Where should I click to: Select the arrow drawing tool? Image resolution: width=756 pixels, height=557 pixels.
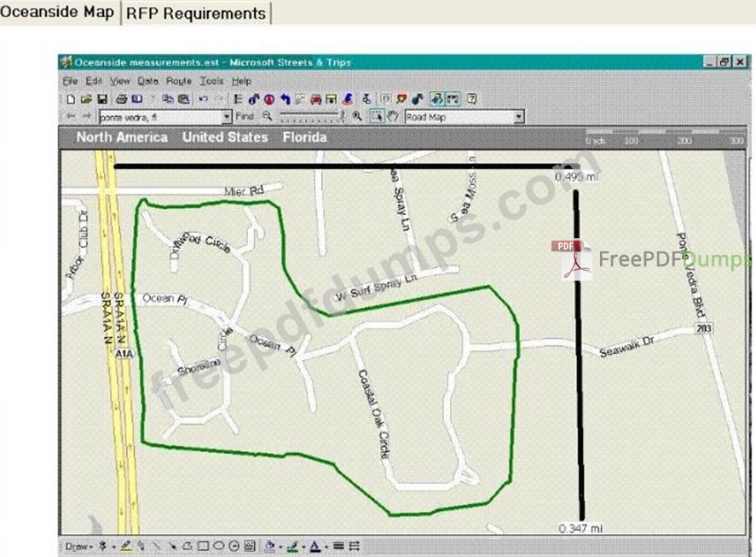click(172, 546)
